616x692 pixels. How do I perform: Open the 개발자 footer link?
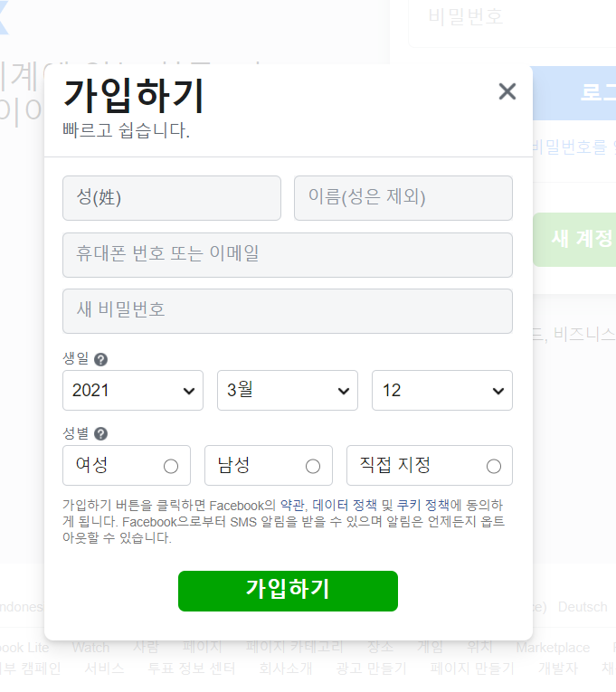pos(558,668)
